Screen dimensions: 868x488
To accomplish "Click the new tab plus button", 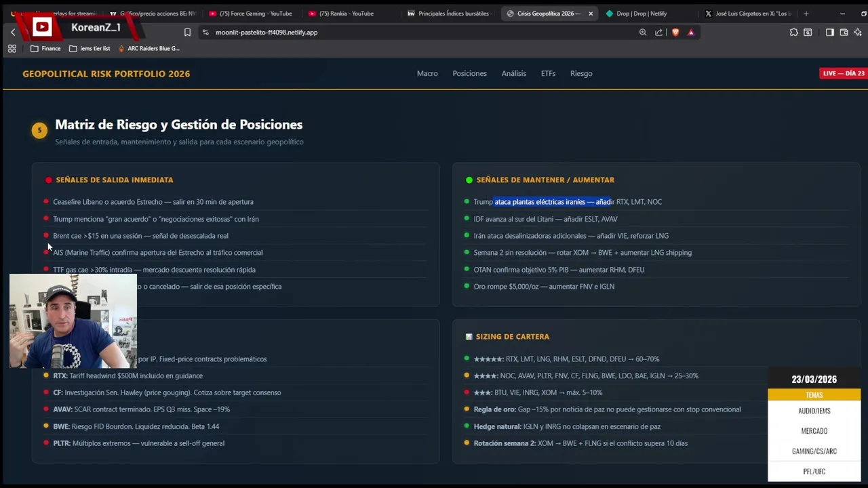I will tap(806, 14).
